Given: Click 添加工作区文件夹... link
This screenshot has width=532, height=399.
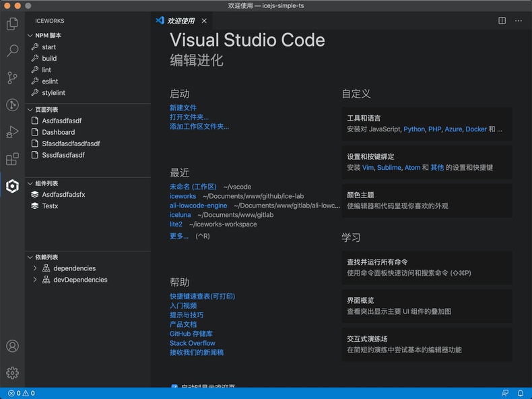Looking at the screenshot, I should click(x=199, y=127).
